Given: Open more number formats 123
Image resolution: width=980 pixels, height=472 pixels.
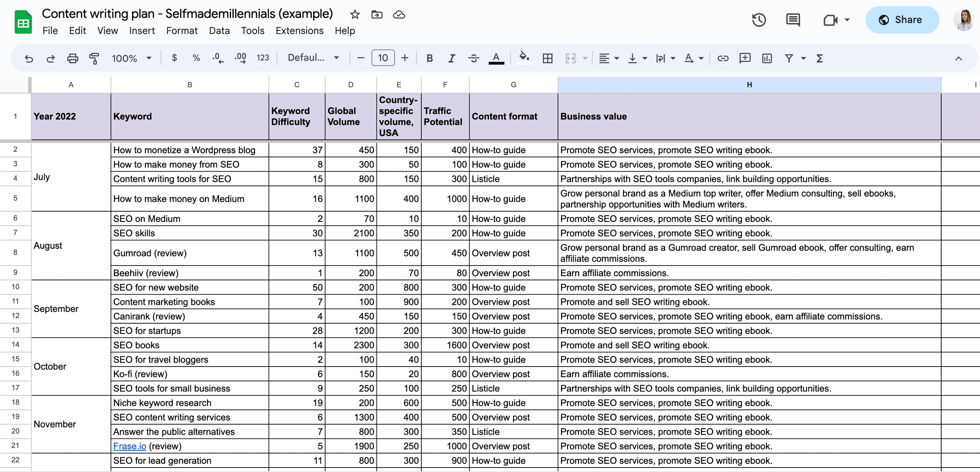Looking at the screenshot, I should click(x=263, y=58).
